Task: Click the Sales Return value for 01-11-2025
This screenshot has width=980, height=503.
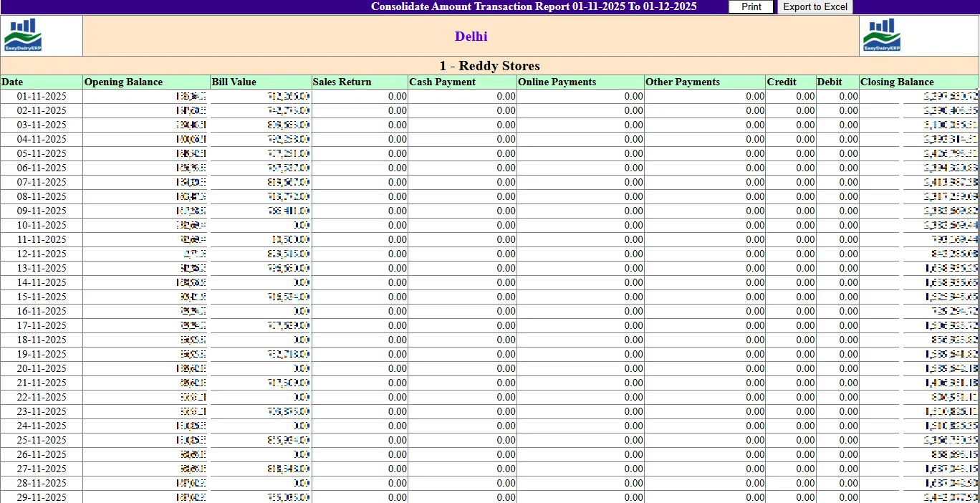Action: coord(398,96)
